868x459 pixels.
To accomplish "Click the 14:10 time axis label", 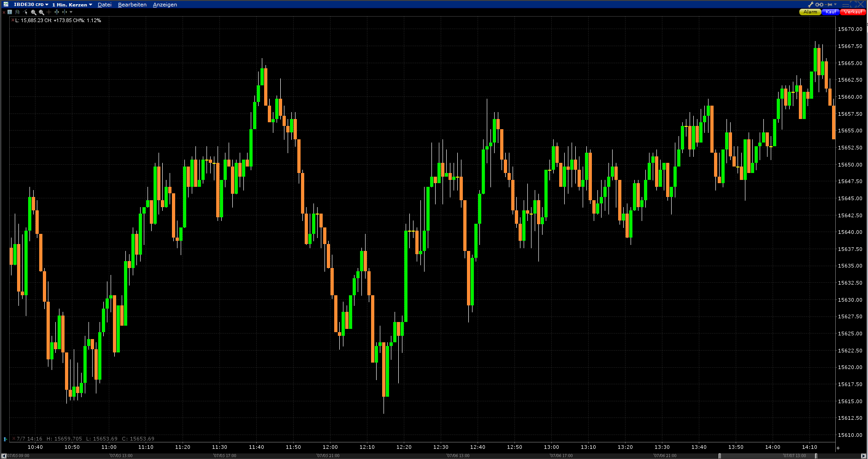I will (809, 447).
